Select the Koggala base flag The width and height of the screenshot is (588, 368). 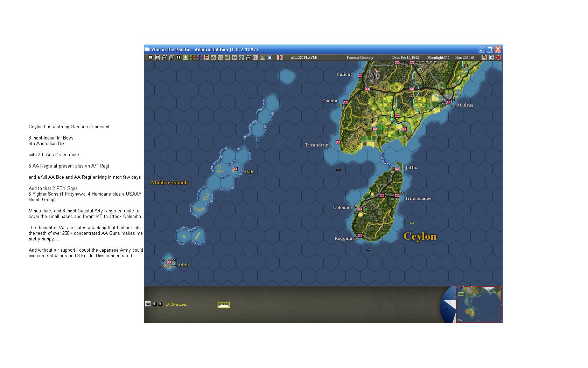click(x=360, y=236)
